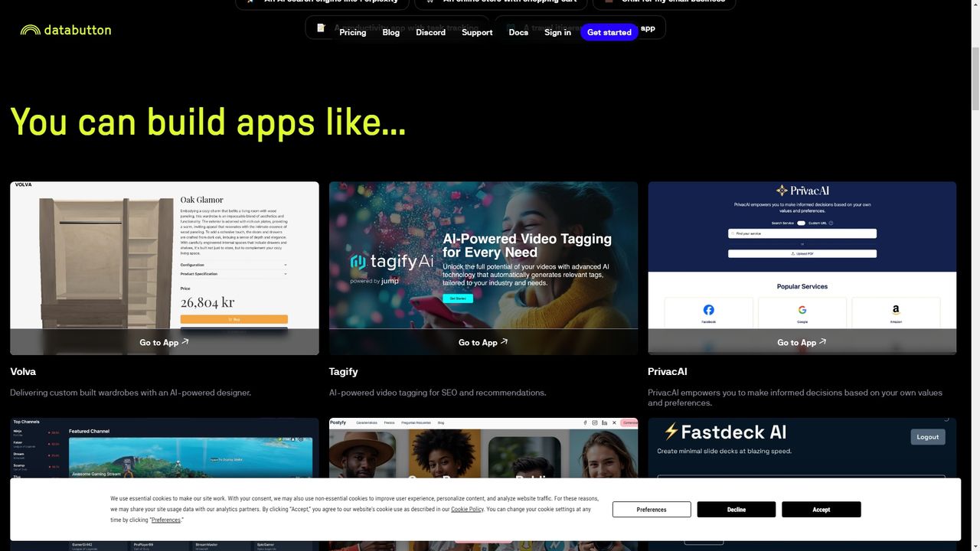Click Sign in
Image resolution: width=980 pixels, height=551 pixels.
click(x=557, y=32)
